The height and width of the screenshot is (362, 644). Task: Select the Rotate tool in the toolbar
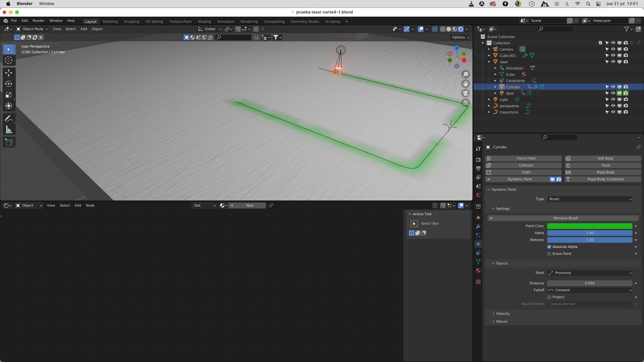pos(9,84)
